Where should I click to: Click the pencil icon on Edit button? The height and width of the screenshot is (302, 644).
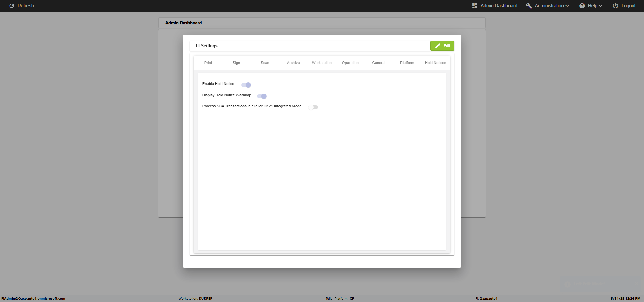point(438,46)
